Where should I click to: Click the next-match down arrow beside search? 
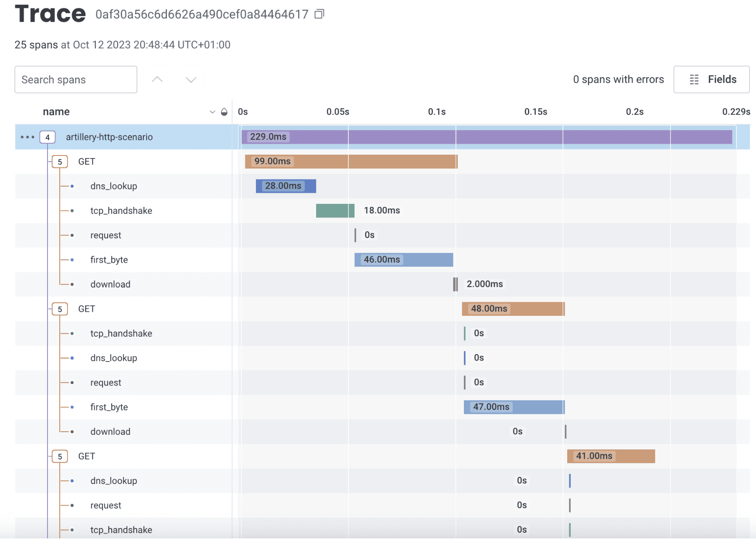(x=191, y=79)
